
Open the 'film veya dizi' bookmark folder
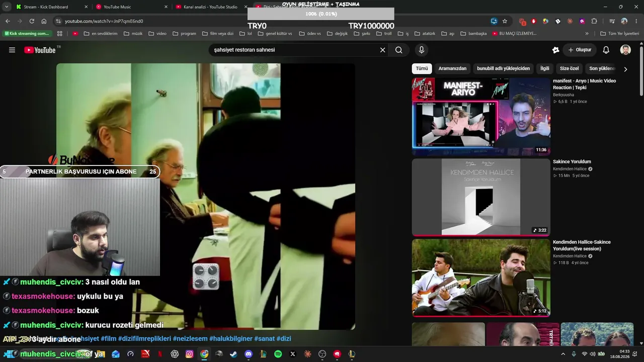[x=218, y=34]
